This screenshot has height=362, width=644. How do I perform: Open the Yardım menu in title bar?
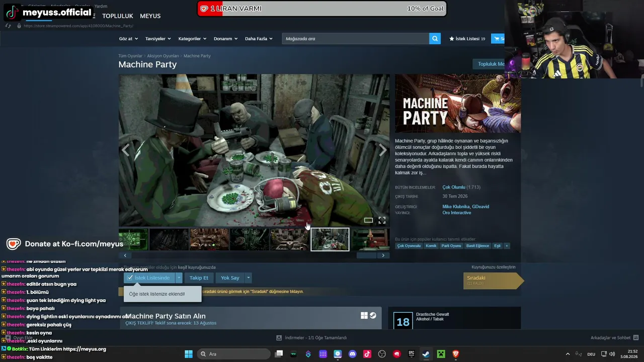pyautogui.click(x=101, y=6)
